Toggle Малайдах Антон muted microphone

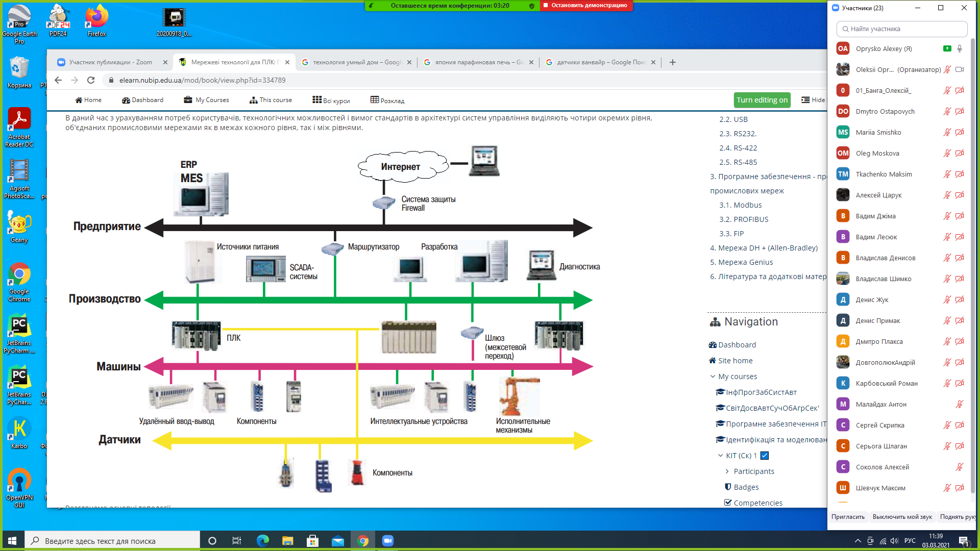960,404
